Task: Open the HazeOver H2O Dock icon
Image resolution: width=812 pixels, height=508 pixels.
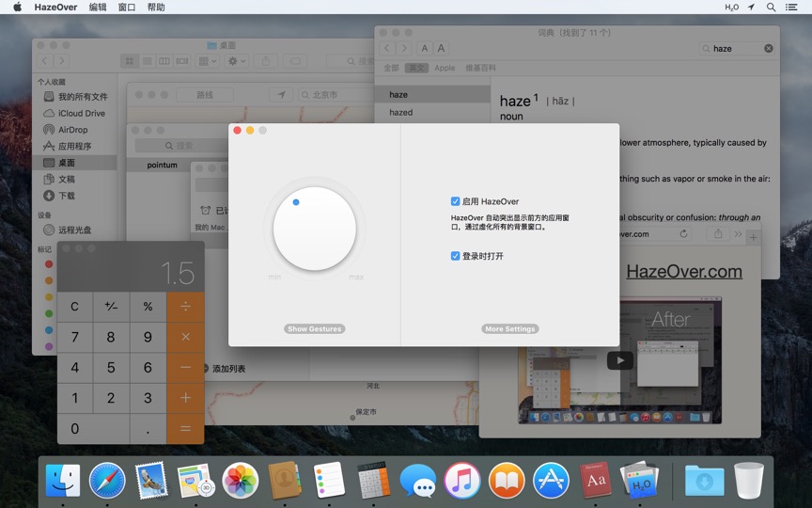Action: pyautogui.click(x=640, y=480)
